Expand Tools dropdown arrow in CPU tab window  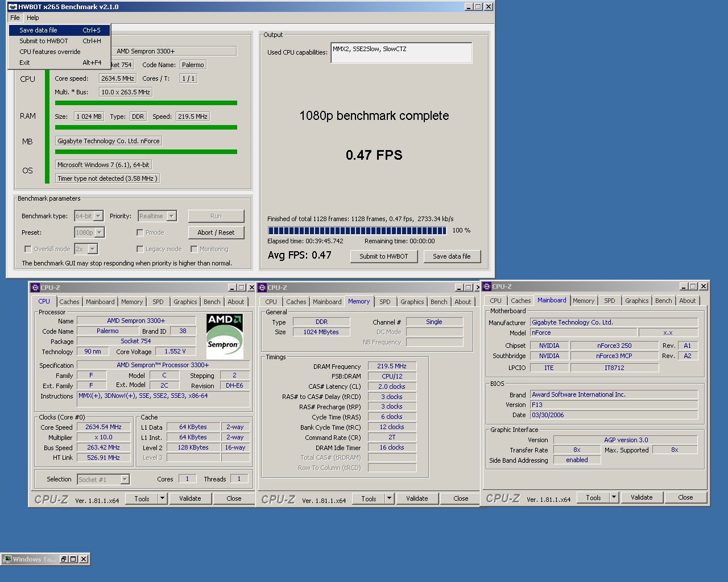162,498
